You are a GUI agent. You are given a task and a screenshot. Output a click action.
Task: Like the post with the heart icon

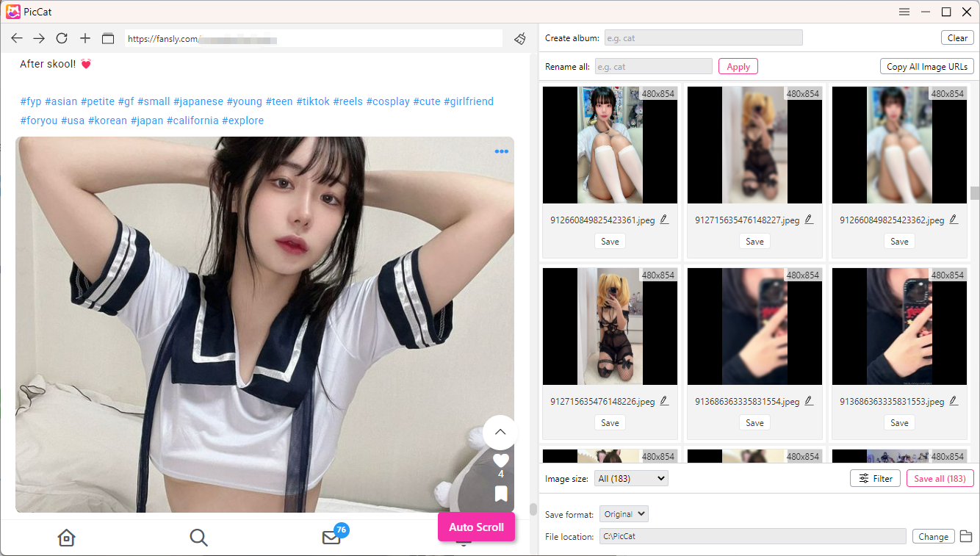click(x=501, y=461)
